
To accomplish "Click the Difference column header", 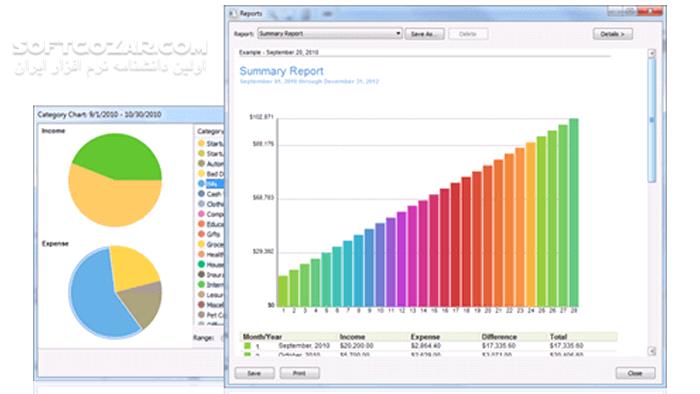I will [500, 337].
